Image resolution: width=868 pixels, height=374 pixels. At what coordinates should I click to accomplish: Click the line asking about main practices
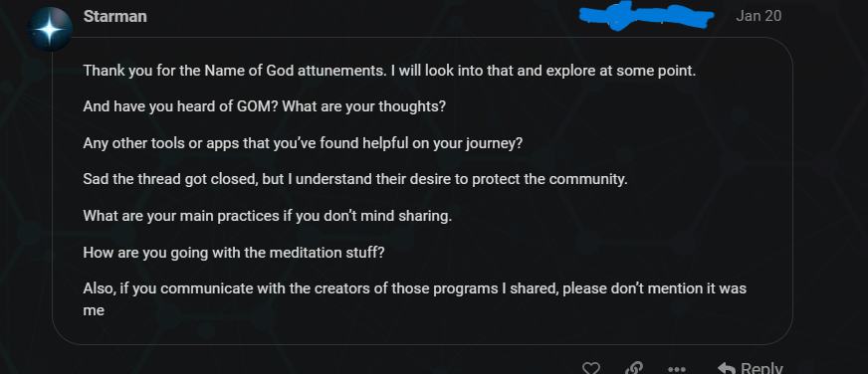pos(268,216)
